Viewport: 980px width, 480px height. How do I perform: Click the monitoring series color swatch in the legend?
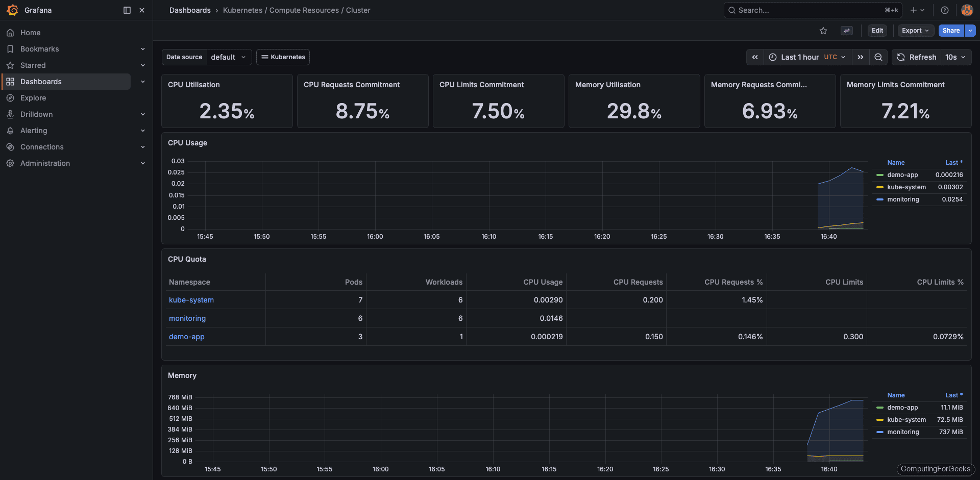point(879,199)
